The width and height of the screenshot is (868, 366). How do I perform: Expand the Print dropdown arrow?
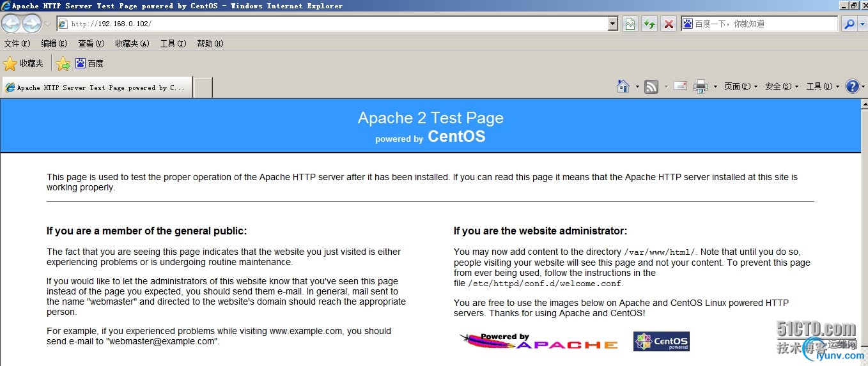[715, 86]
